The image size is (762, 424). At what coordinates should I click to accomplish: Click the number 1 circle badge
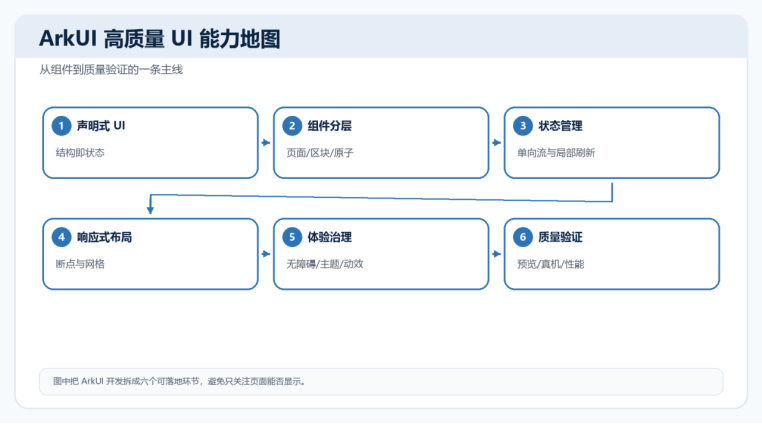[61, 126]
